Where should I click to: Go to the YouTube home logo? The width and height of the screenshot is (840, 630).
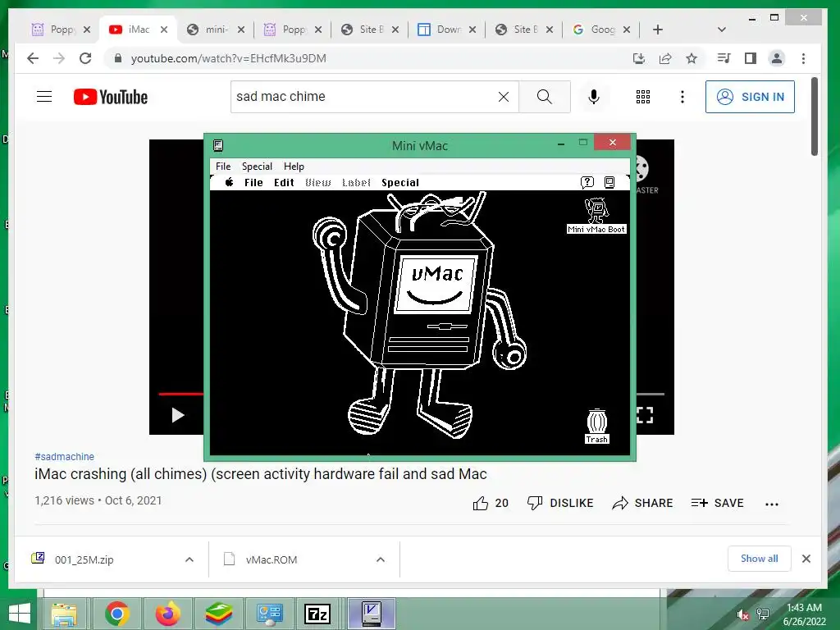tap(111, 97)
